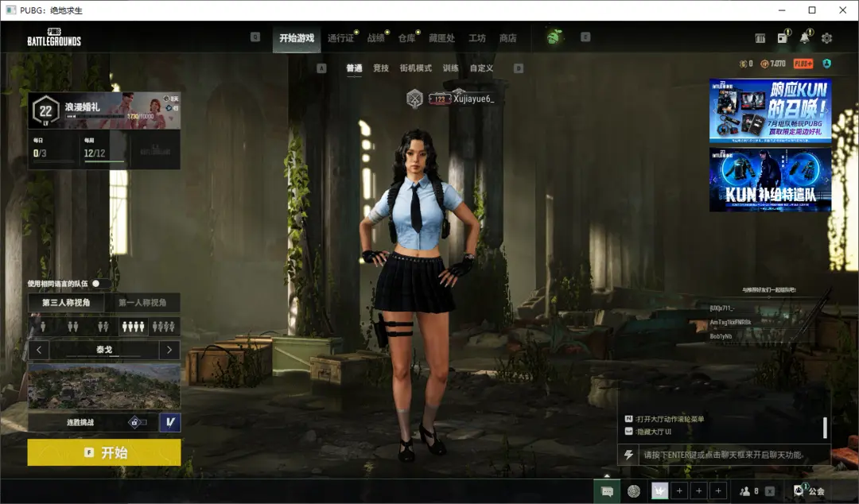This screenshot has height=504, width=859.
Task: Select the 竞技 mode tab
Action: pos(381,68)
